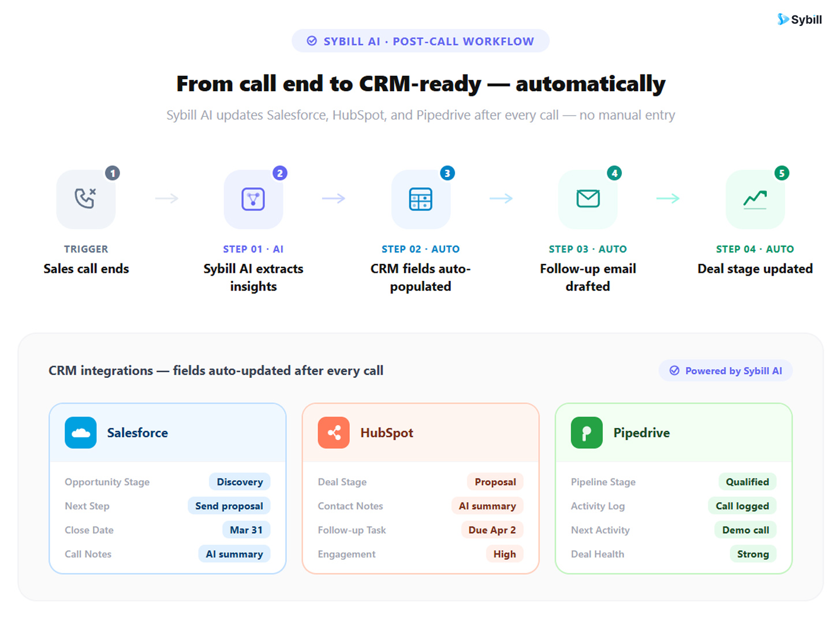Screen dimensions: 840x624
Task: Click the STEP 02 · AUTO label
Action: click(x=420, y=249)
